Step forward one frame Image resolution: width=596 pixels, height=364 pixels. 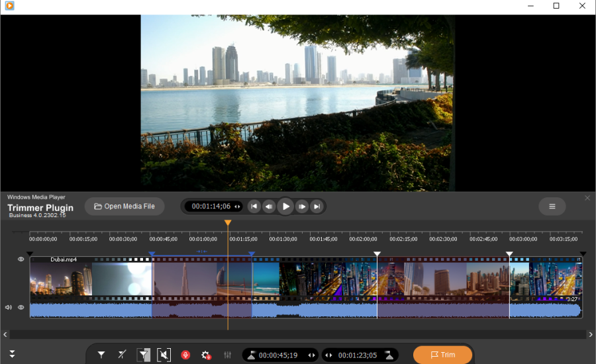(302, 206)
